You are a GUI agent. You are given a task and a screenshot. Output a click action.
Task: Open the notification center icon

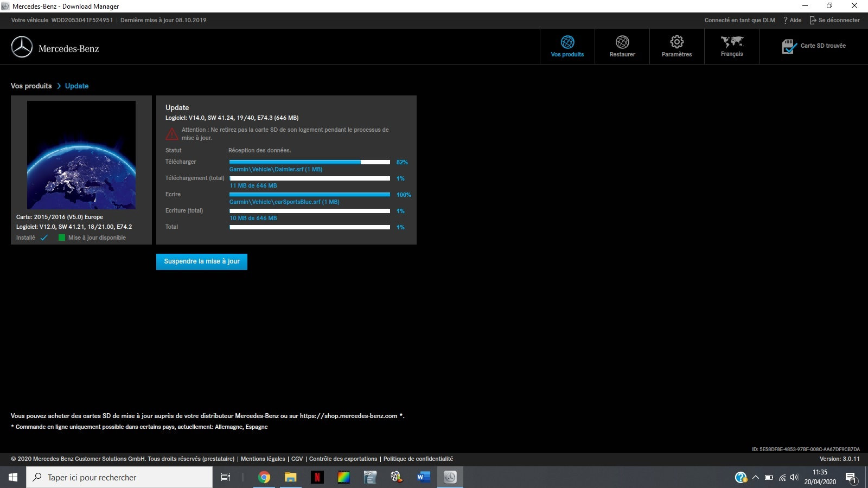click(x=851, y=478)
